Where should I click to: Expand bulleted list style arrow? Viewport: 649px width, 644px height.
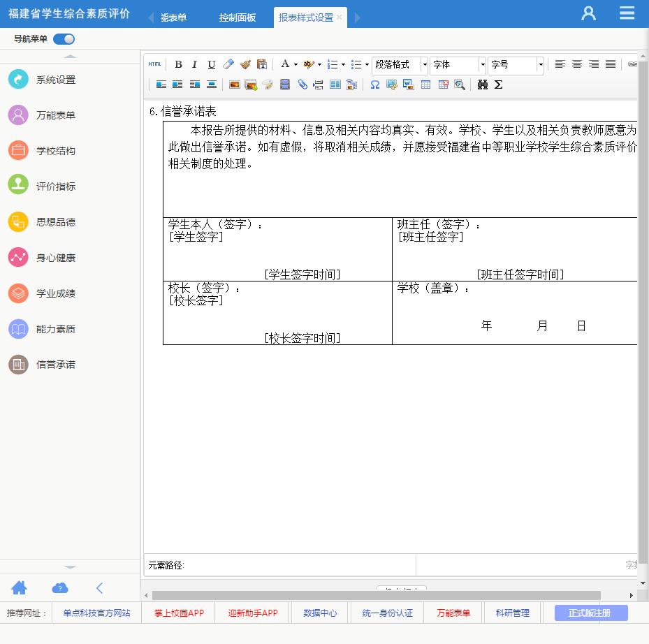pyautogui.click(x=367, y=64)
